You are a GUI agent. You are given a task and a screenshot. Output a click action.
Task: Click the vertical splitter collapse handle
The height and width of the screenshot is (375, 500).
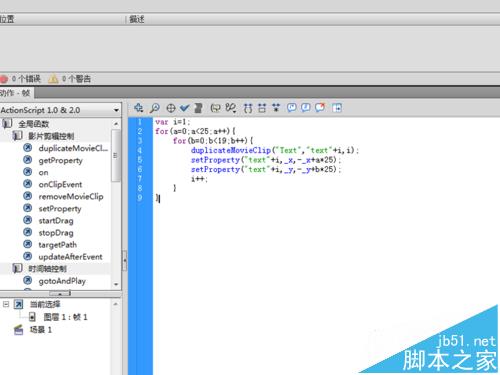pyautogui.click(x=125, y=260)
